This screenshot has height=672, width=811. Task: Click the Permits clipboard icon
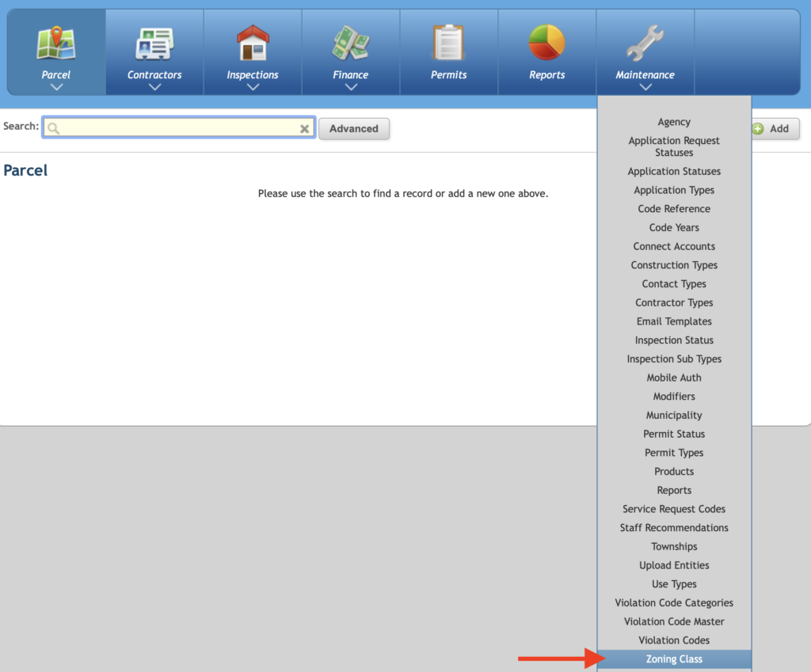click(448, 43)
